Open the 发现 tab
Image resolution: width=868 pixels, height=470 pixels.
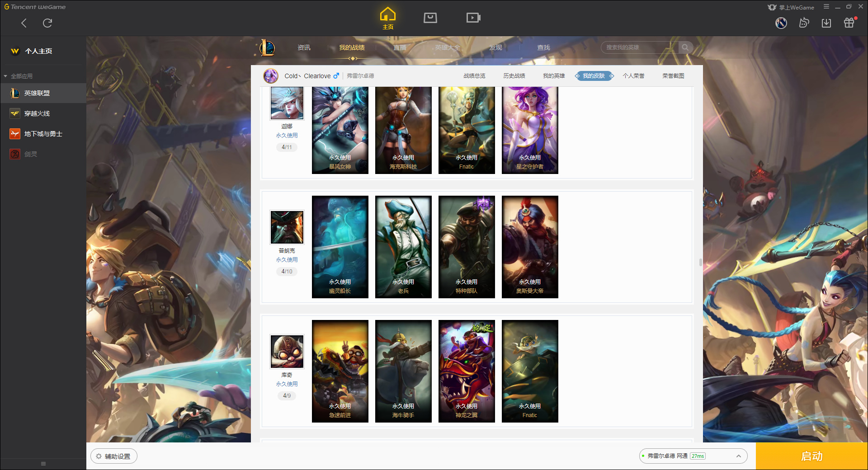495,47
